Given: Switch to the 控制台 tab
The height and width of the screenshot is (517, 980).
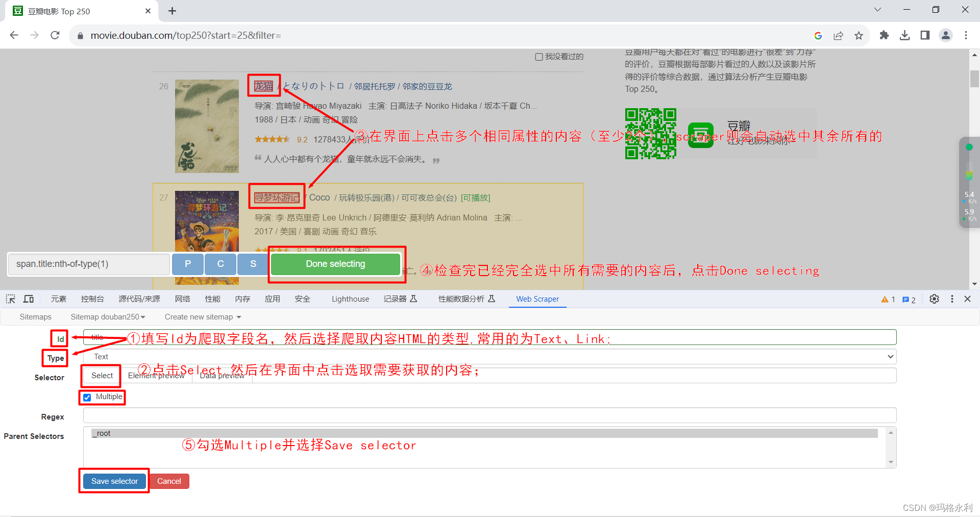Looking at the screenshot, I should 92,299.
